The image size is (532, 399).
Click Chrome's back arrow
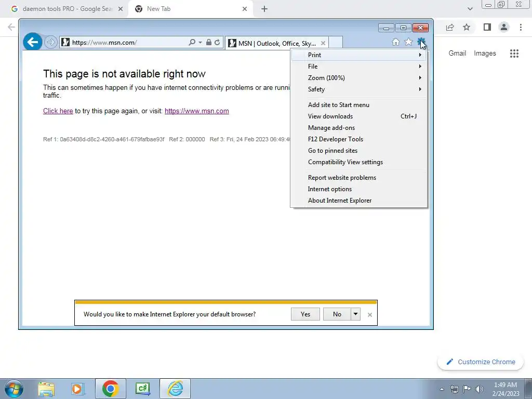coord(11,27)
